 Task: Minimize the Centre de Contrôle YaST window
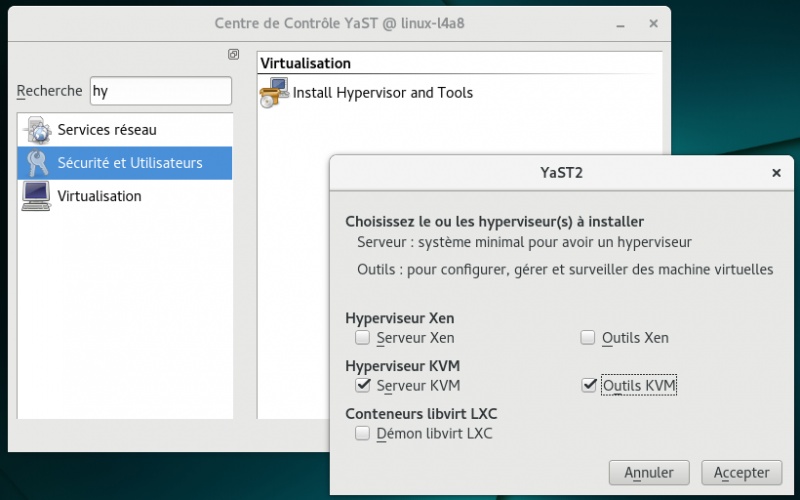point(620,24)
